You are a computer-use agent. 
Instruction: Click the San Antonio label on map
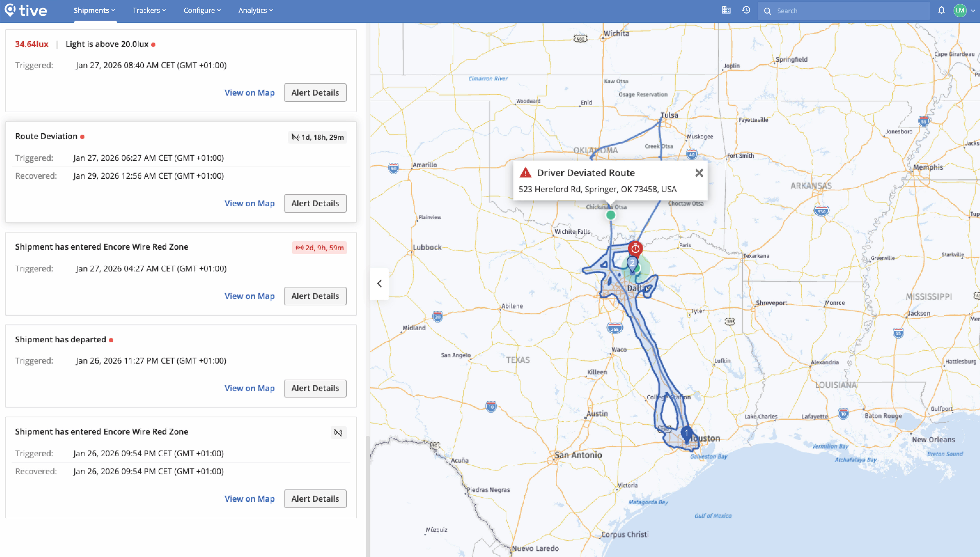pyautogui.click(x=578, y=455)
